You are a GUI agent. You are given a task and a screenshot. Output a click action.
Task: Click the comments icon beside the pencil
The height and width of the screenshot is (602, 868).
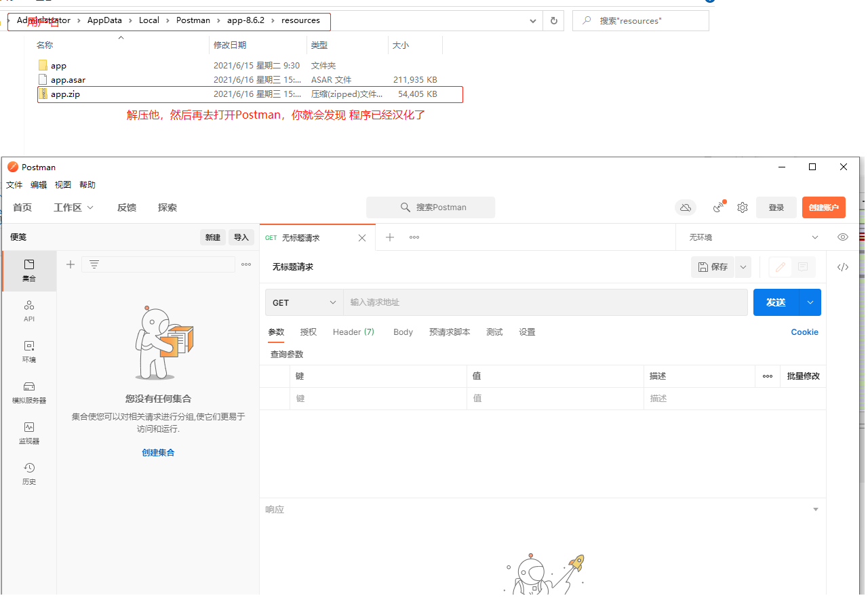point(803,267)
